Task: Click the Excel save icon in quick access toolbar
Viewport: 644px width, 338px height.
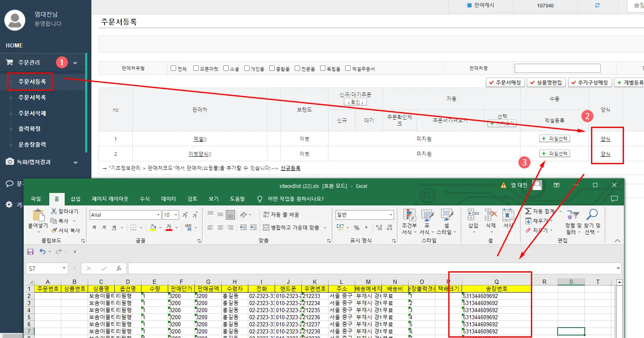Action: 30,252
